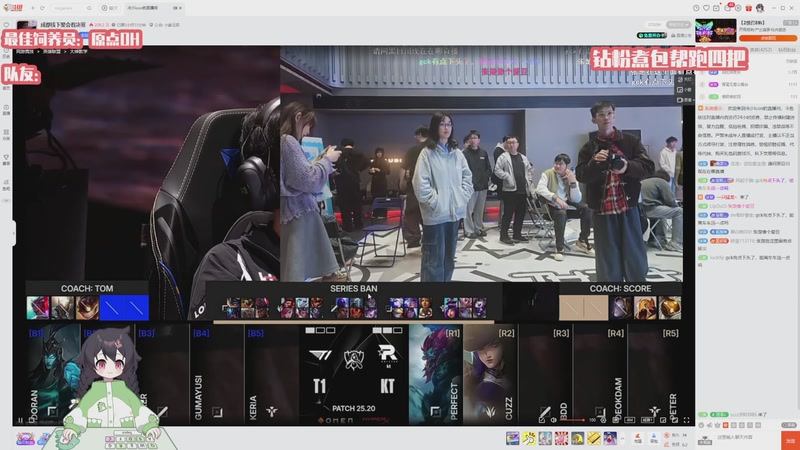Close the stream tab with its X
The width and height of the screenshot is (800, 450).
click(x=181, y=8)
